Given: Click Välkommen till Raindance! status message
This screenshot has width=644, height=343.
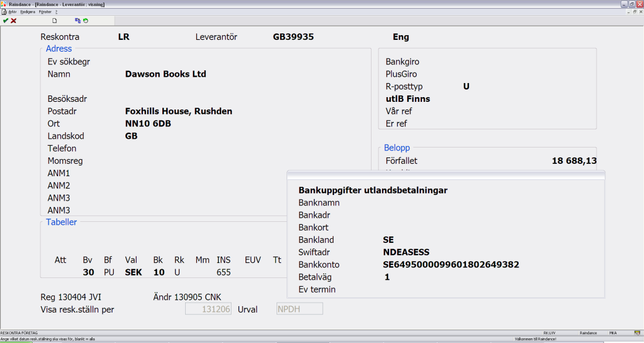Looking at the screenshot, I should (x=536, y=339).
